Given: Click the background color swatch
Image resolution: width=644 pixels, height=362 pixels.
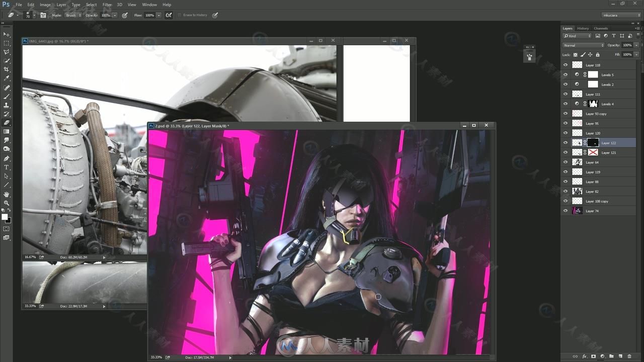Looking at the screenshot, I should coord(8,220).
